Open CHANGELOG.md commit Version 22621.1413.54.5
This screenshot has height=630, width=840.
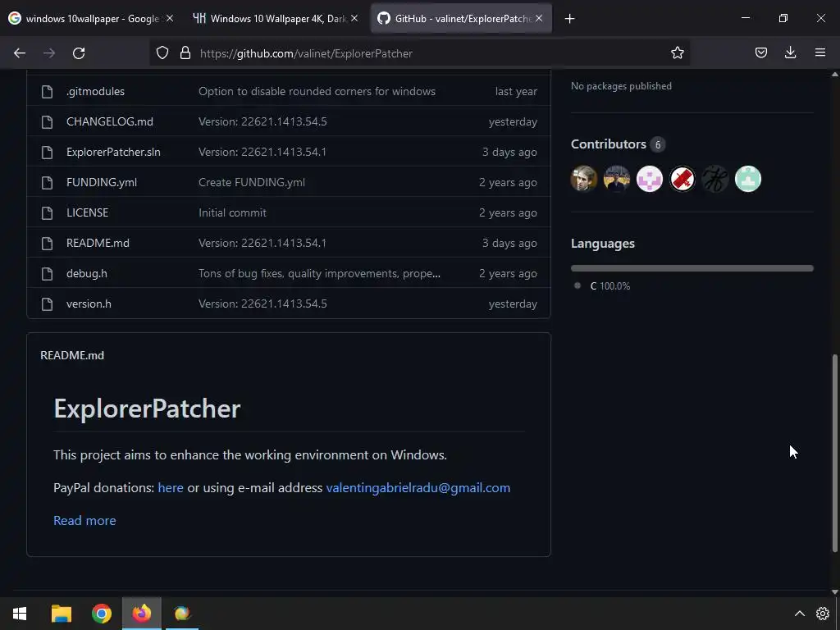click(x=262, y=121)
